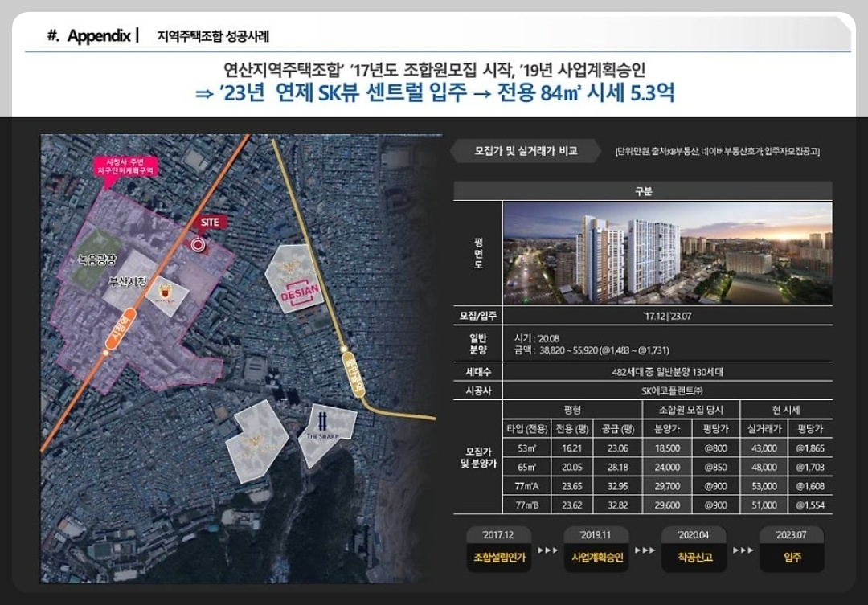Click the 조합원 모집 당시 header
Image resolution: width=868 pixels, height=605 pixels.
[x=691, y=410]
